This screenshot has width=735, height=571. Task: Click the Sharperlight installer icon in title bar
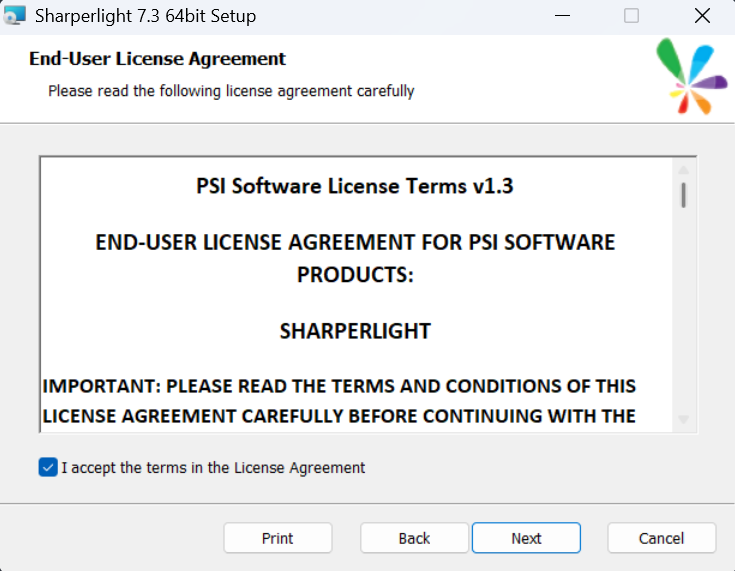point(15,16)
